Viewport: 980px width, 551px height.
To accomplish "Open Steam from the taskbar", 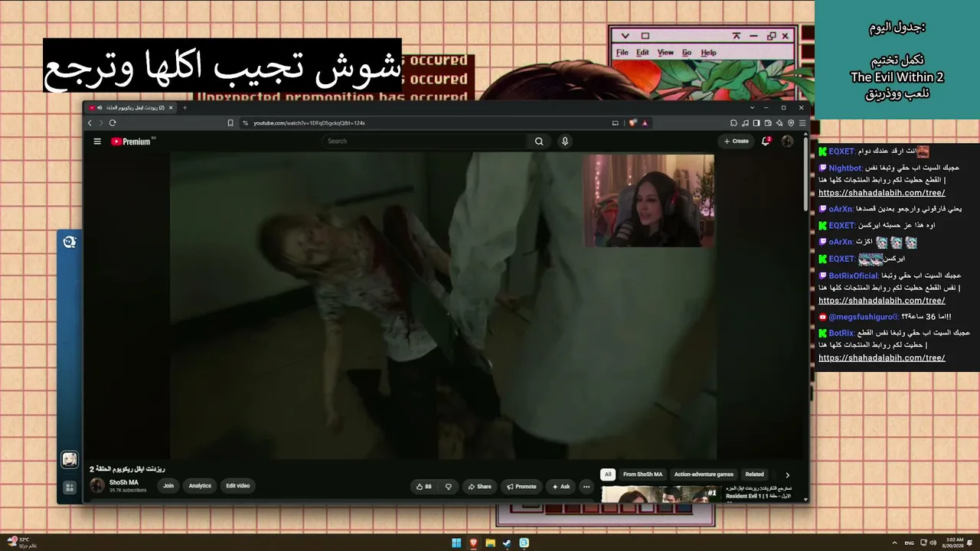I will click(x=507, y=543).
